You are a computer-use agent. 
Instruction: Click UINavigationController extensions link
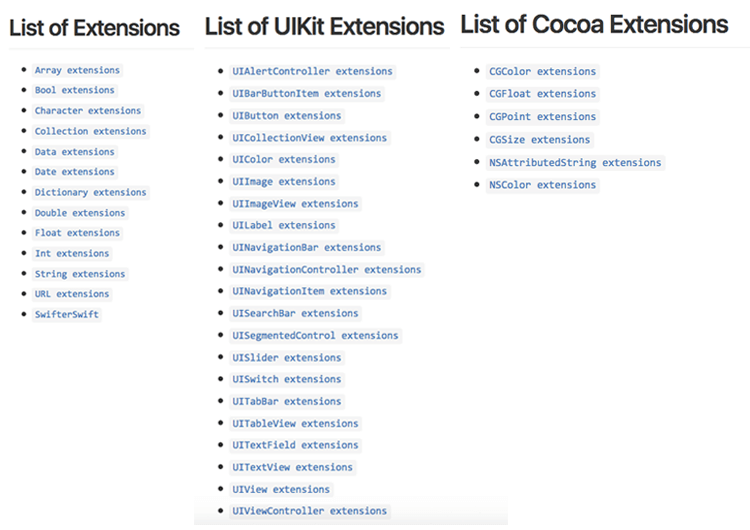click(327, 270)
